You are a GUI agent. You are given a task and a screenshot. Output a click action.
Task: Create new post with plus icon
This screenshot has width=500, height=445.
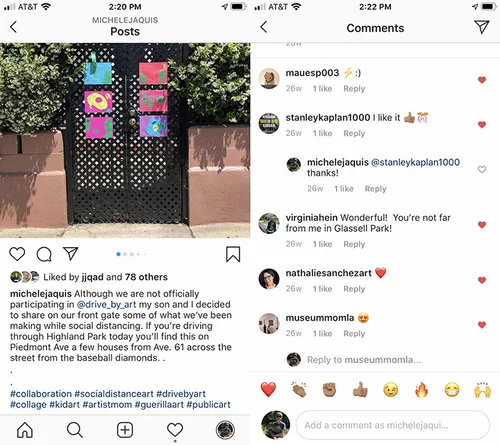[125, 430]
